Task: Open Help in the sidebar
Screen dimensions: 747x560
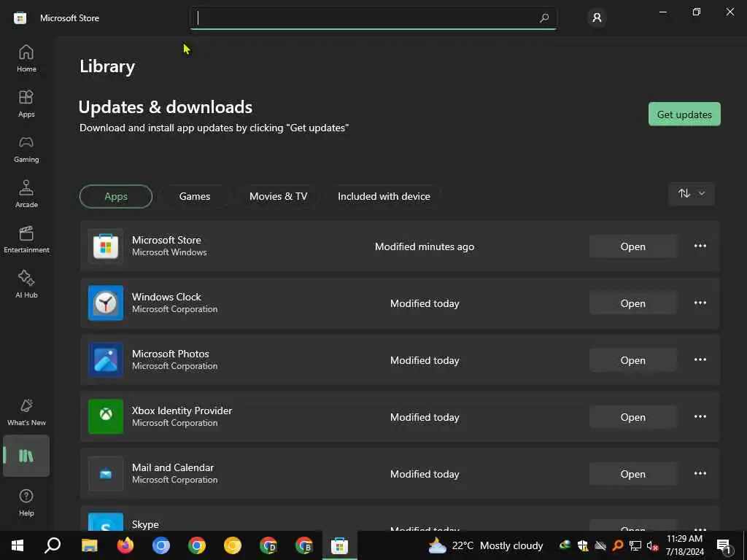Action: pos(26,502)
